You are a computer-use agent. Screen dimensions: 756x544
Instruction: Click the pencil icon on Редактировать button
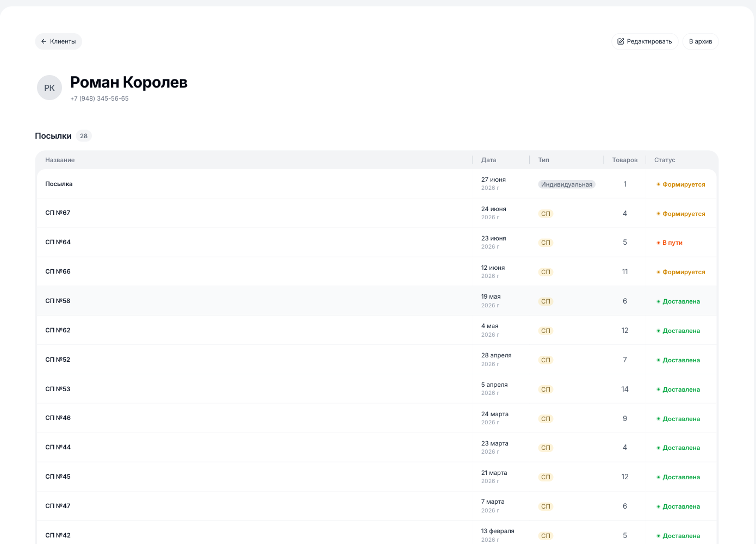pos(621,41)
